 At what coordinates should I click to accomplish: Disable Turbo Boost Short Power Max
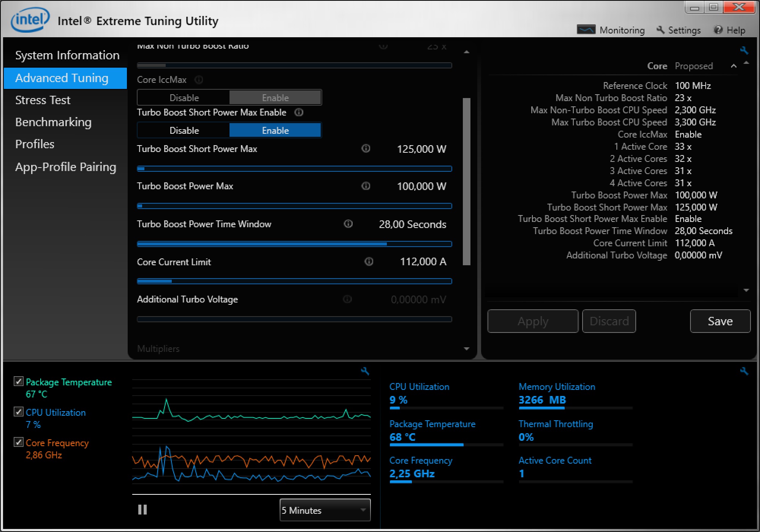coord(184,130)
